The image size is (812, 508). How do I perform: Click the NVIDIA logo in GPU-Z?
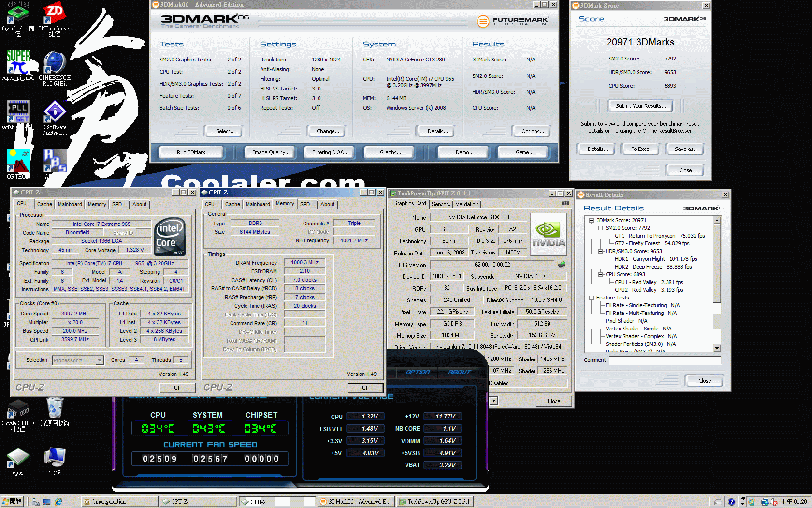click(x=549, y=235)
